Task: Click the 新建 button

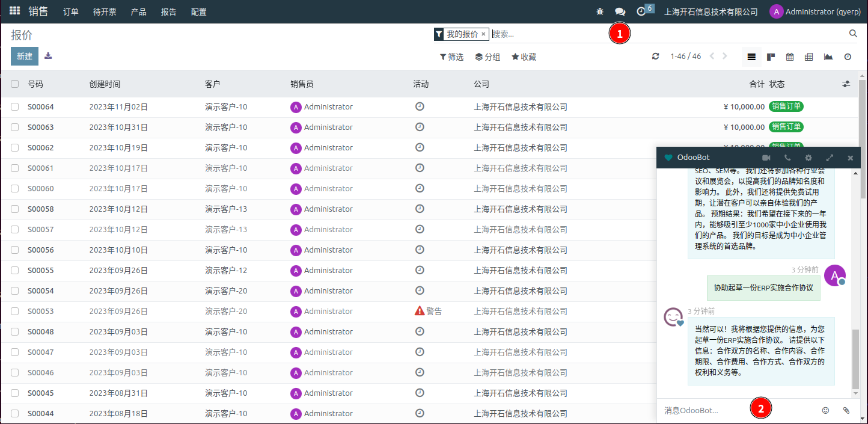Action: [25, 57]
